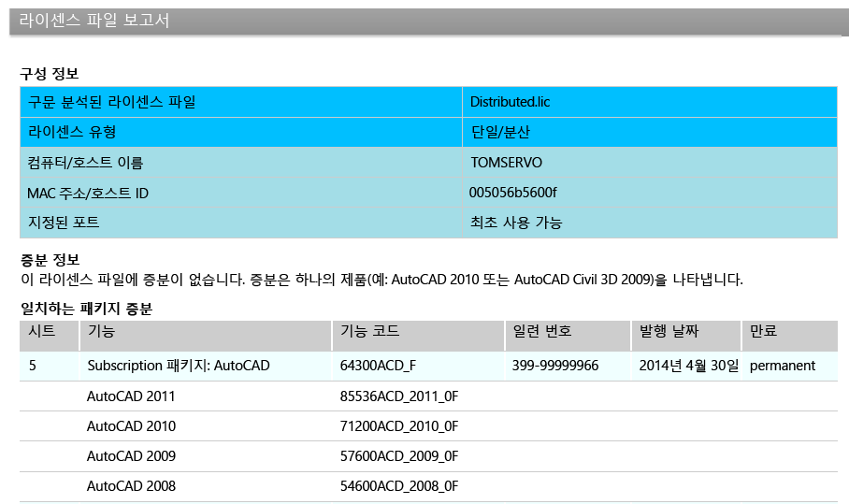
Task: Click the 증분 정보 section heading
Action: pyautogui.click(x=50, y=260)
